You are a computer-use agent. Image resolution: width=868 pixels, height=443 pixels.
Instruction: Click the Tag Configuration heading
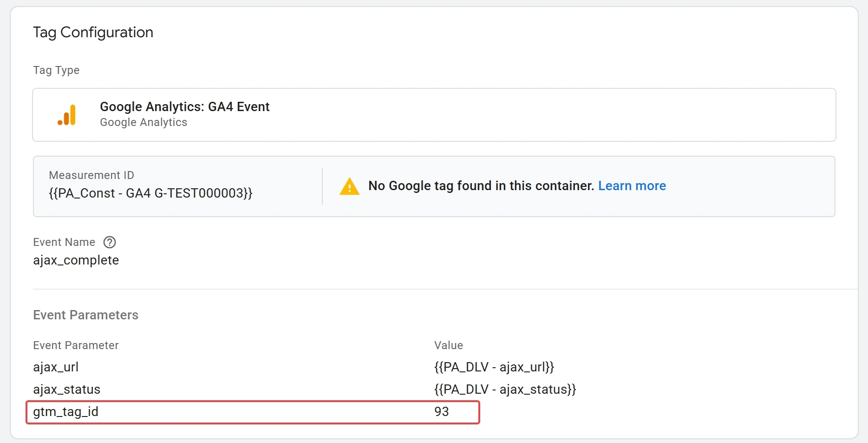point(93,33)
